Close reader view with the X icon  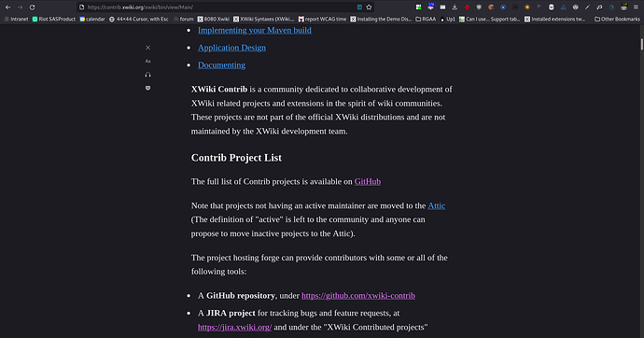[x=147, y=48]
